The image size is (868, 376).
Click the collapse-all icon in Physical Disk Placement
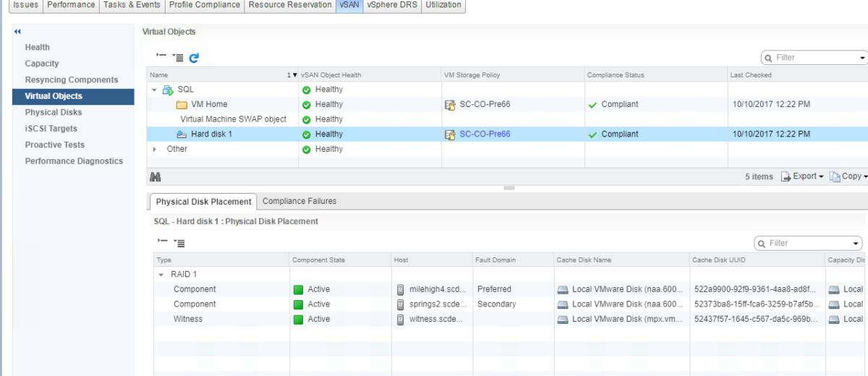162,242
